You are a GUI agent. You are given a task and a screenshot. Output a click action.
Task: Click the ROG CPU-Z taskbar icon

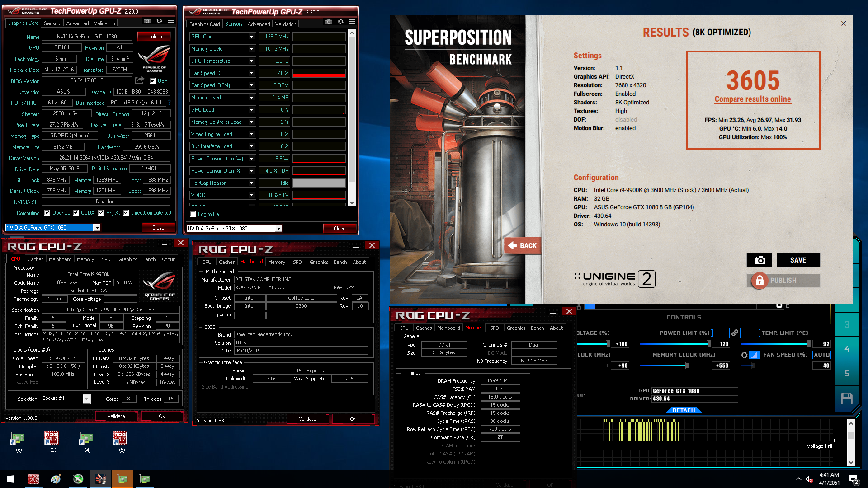(x=33, y=479)
